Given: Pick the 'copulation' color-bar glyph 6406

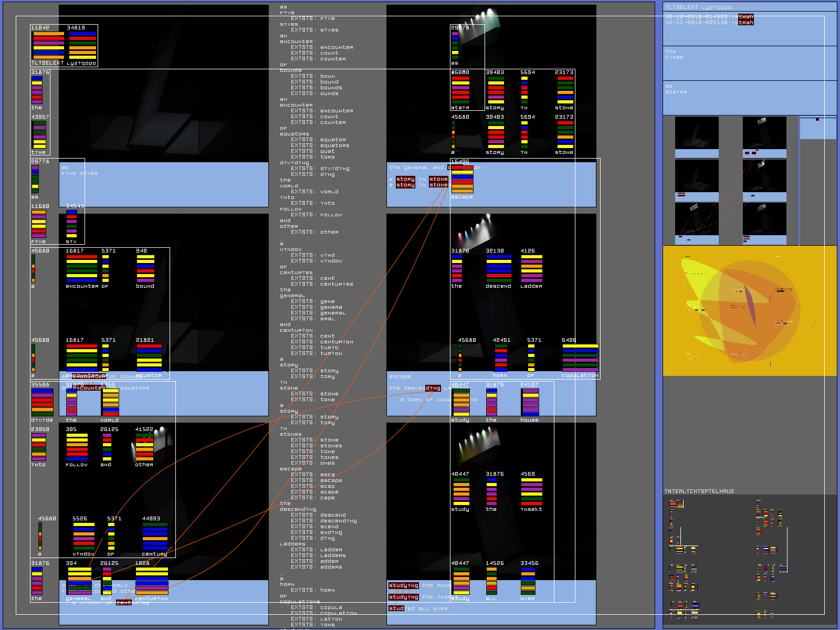Looking at the screenshot, I should pyautogui.click(x=580, y=358).
